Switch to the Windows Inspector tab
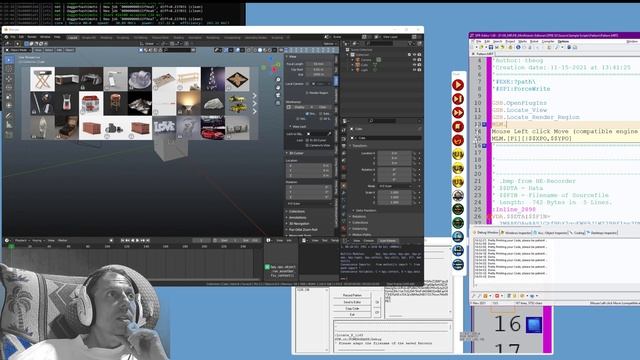 tap(515, 233)
